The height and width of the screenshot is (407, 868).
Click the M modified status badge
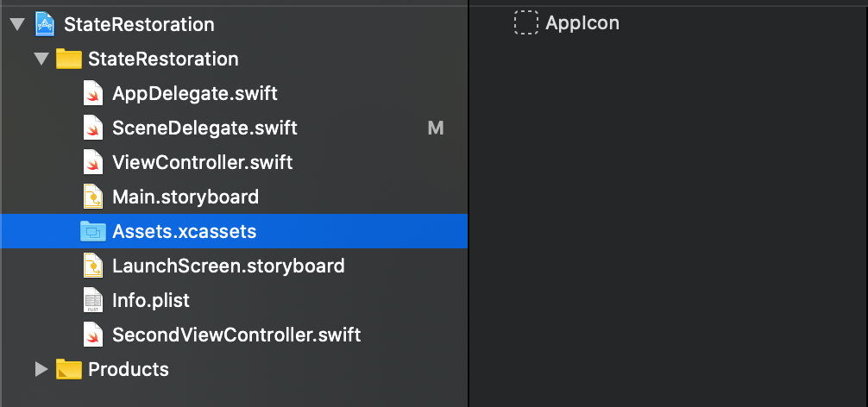coord(436,128)
